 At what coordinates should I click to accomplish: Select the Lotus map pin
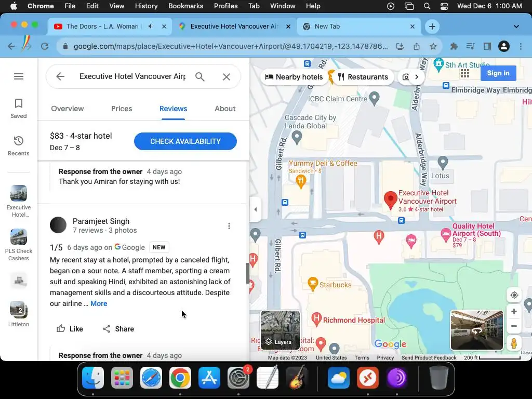443,163
